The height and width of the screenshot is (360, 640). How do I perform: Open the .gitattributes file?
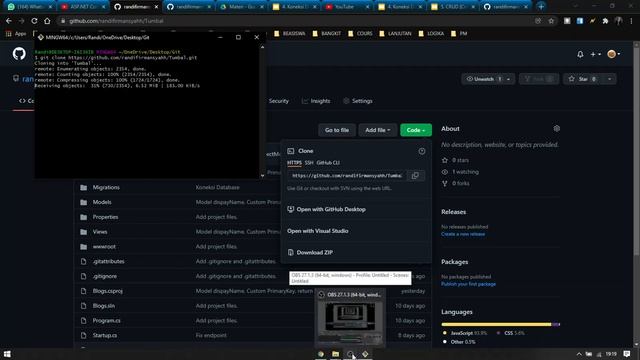pos(108,261)
